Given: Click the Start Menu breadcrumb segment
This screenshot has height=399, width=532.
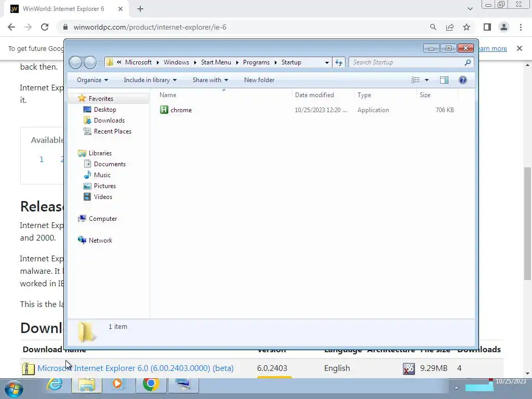Looking at the screenshot, I should [216, 62].
